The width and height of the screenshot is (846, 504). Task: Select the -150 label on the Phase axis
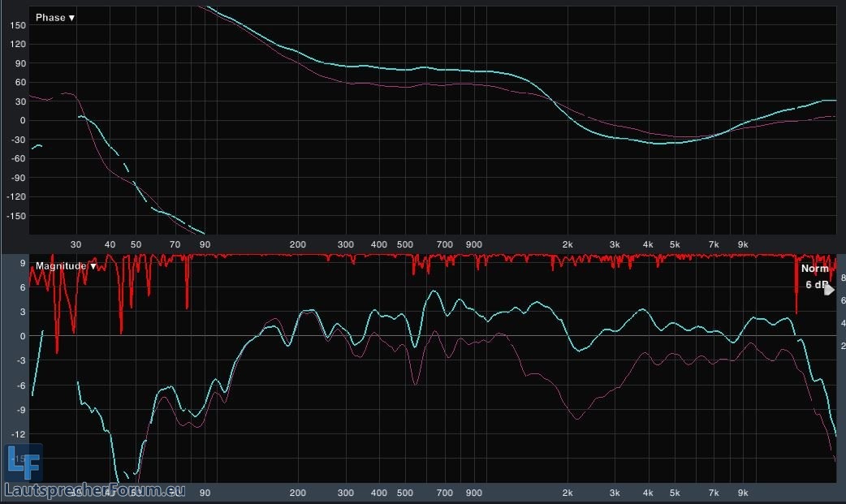pyautogui.click(x=15, y=216)
